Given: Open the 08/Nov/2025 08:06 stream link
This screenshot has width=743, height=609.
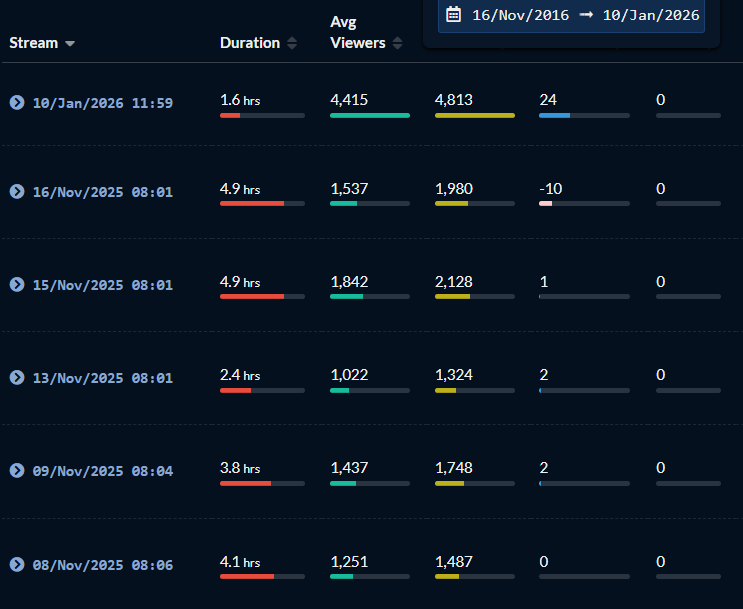Looking at the screenshot, I should click(x=103, y=564).
